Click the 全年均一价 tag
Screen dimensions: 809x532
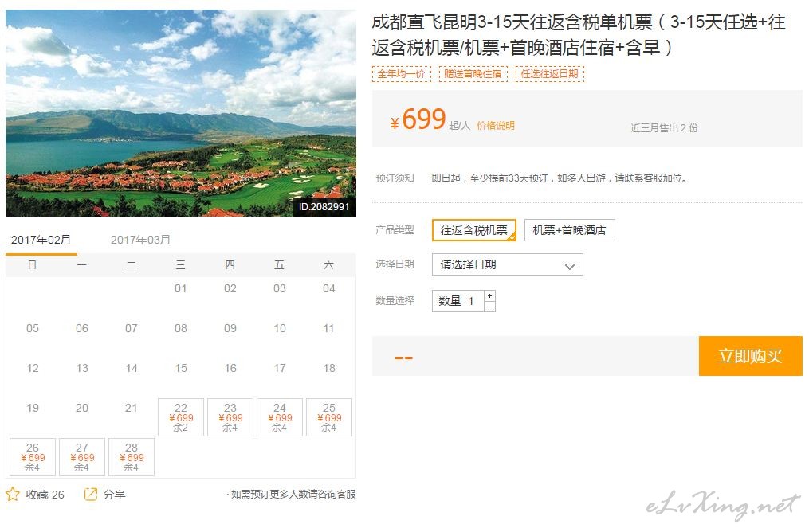tap(402, 74)
